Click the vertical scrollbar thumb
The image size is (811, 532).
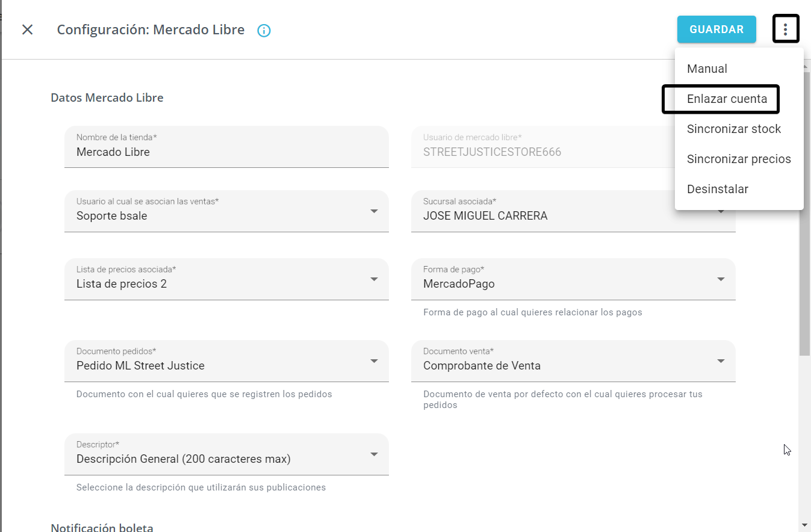coord(804,271)
